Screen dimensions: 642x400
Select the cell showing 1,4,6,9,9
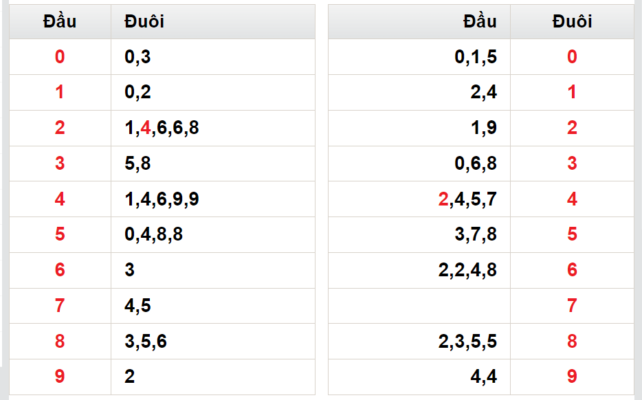click(x=213, y=199)
